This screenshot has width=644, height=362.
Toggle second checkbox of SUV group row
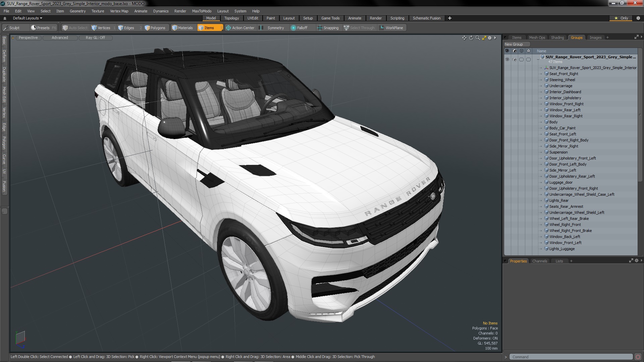(x=528, y=59)
